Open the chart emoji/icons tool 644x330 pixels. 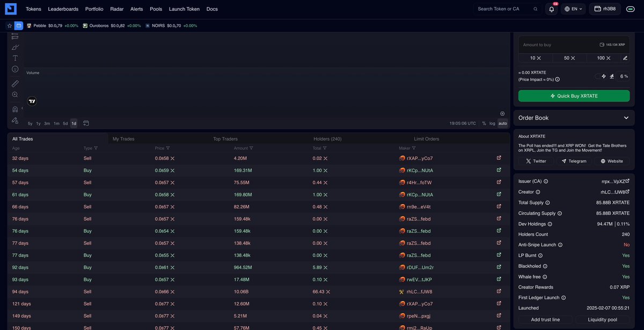point(15,69)
